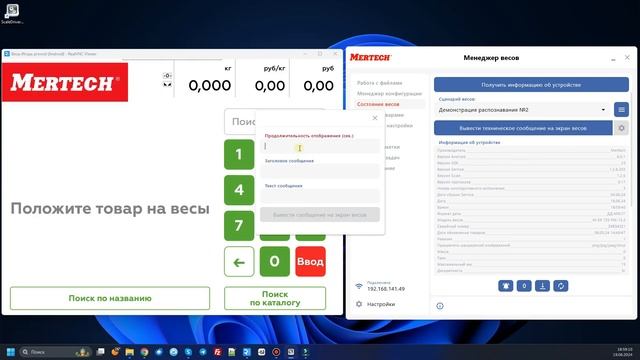Screen dimensions: 640x360
Task: Click keypad digit 7
Action: coord(239,226)
